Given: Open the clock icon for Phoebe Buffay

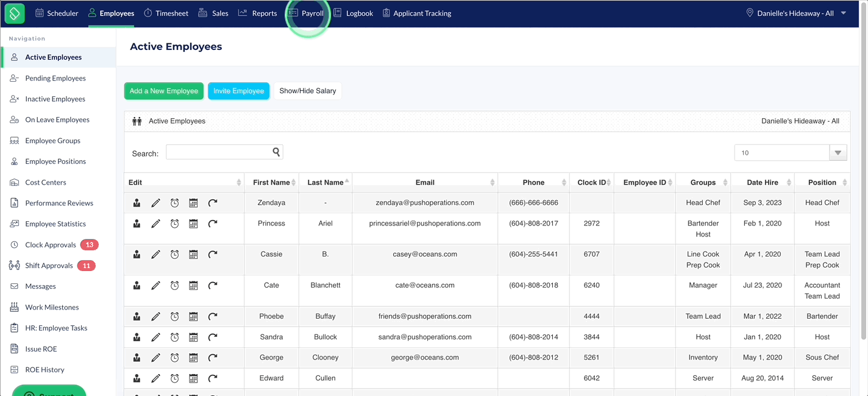Looking at the screenshot, I should (x=174, y=316).
